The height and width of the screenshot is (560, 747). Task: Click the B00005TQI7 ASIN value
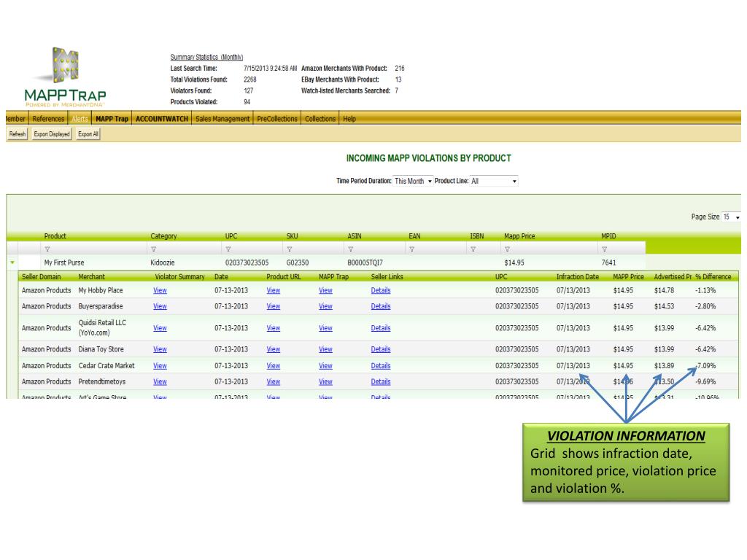tap(365, 262)
